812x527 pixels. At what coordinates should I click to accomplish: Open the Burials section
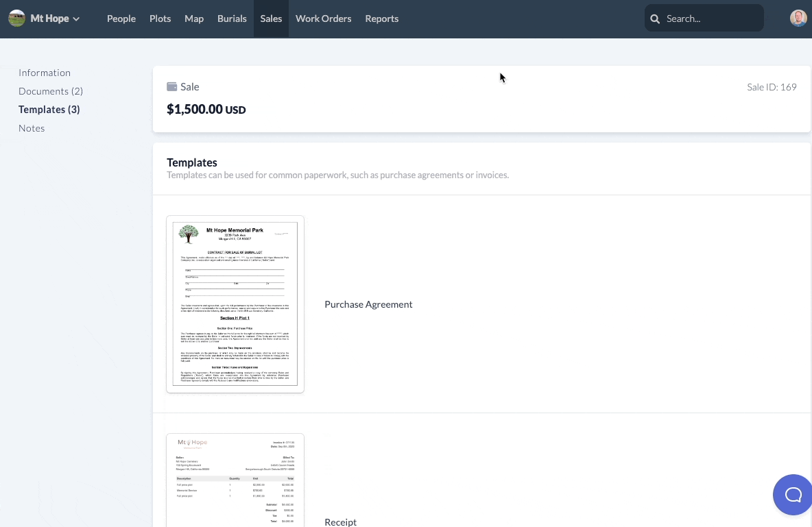(232, 19)
